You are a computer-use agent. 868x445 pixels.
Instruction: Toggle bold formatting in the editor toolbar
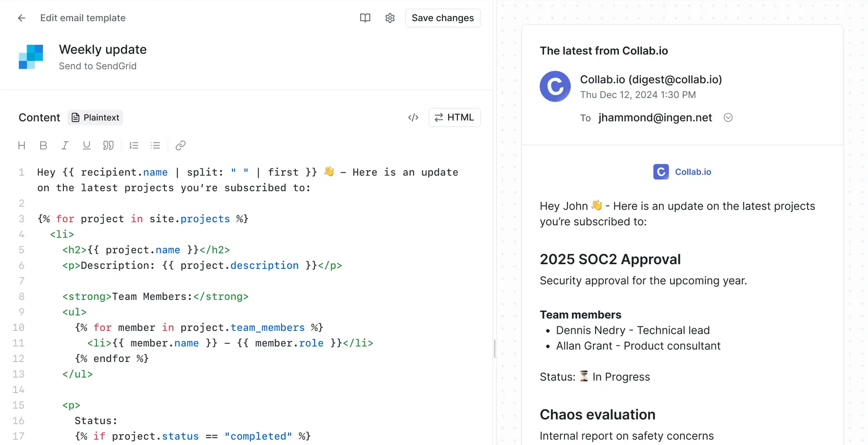tap(43, 145)
